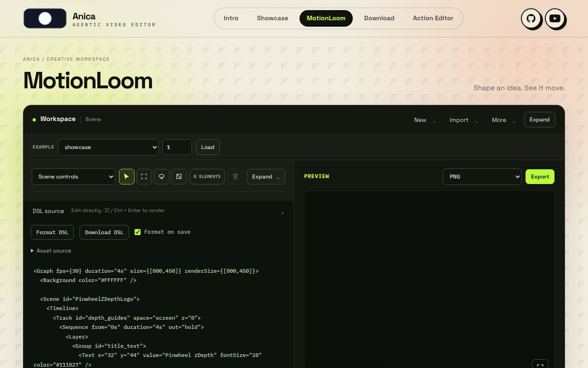Viewport: 588px width, 368px height.
Task: Switch to the Showcase tab
Action: click(272, 18)
